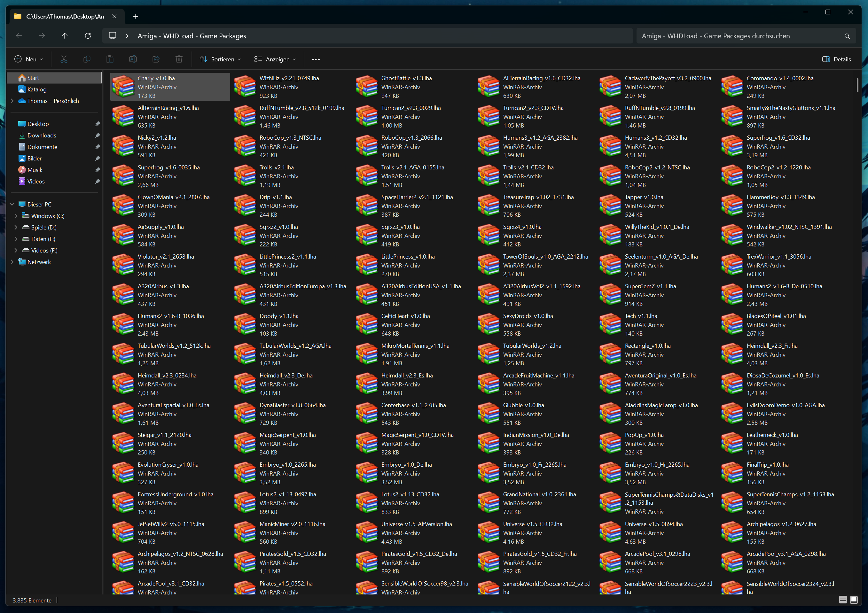Go up one folder level arrow
This screenshot has height=613, width=868.
(x=65, y=36)
